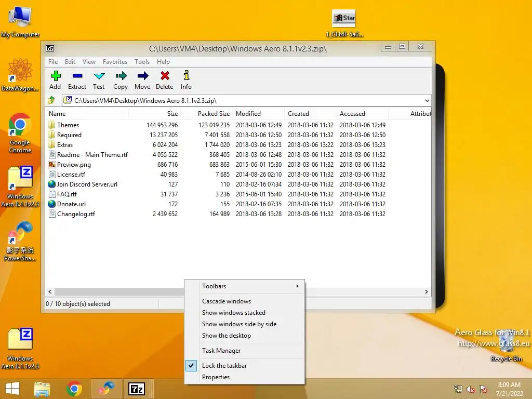Open Chrome from the taskbar

(x=74, y=389)
